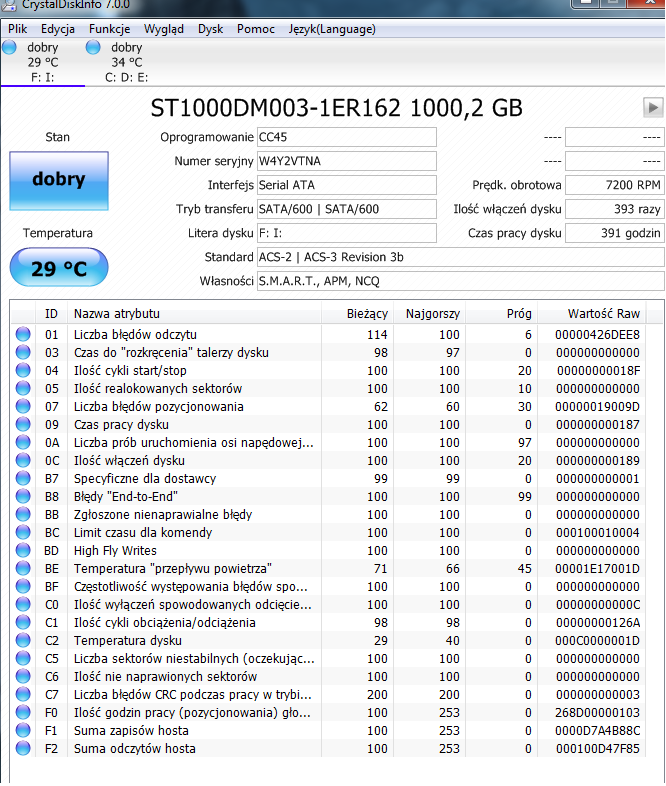Click the 391 godzin work time field
This screenshot has width=666, height=786.
click(x=614, y=234)
